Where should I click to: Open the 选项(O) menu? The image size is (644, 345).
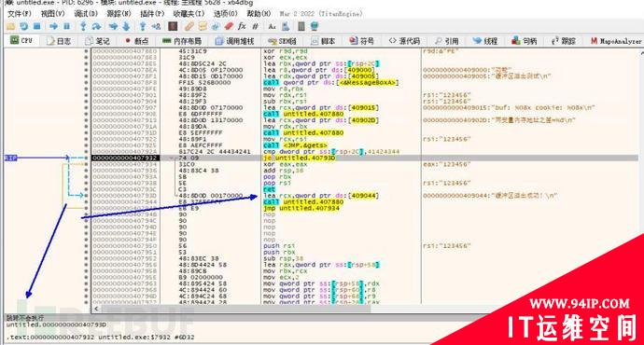[x=225, y=14]
